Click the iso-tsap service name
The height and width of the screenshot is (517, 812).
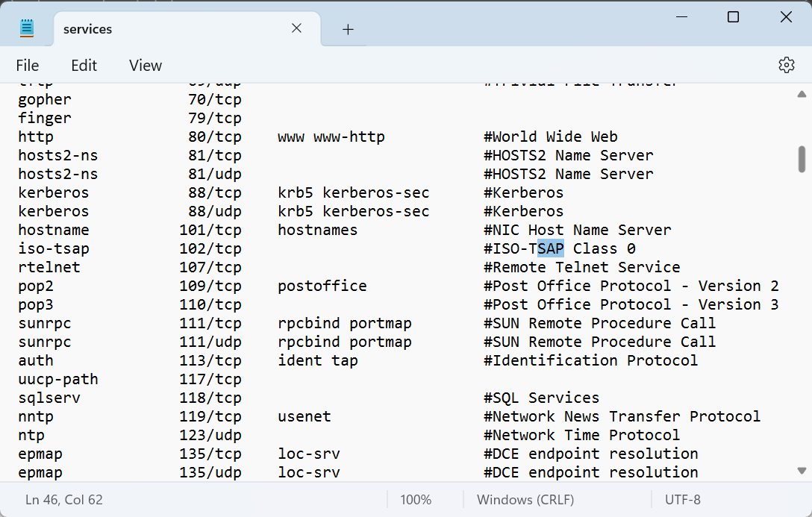53,248
